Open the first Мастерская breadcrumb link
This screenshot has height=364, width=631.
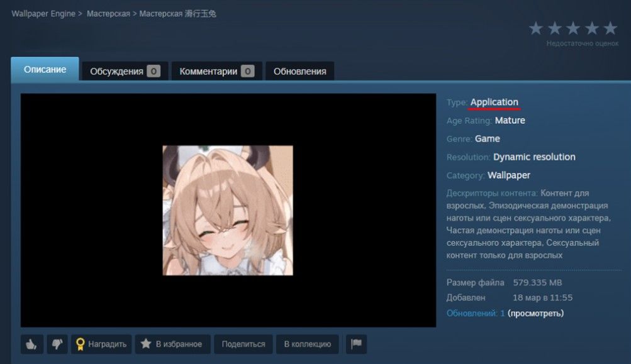(108, 14)
